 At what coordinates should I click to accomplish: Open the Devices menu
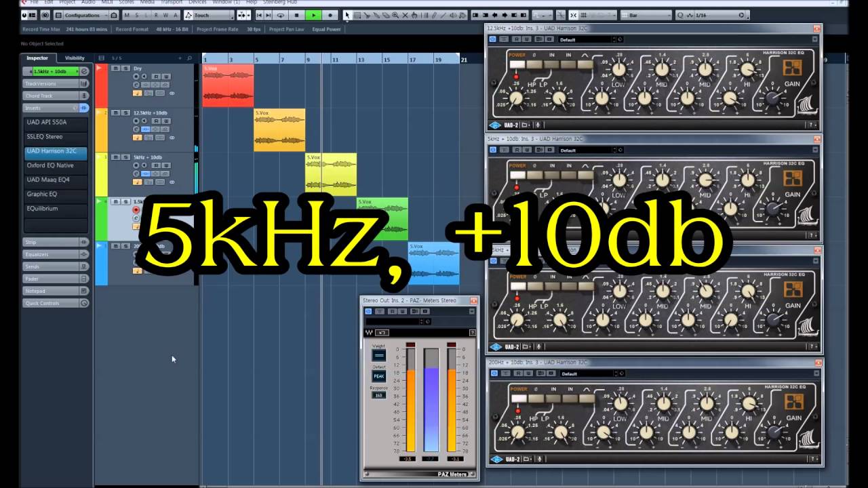click(197, 2)
